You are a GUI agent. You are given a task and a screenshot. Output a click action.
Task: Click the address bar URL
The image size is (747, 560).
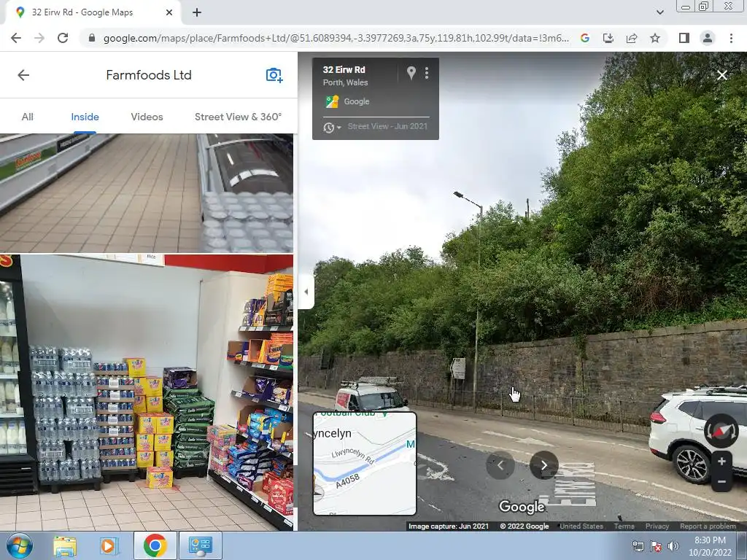pyautogui.click(x=336, y=38)
